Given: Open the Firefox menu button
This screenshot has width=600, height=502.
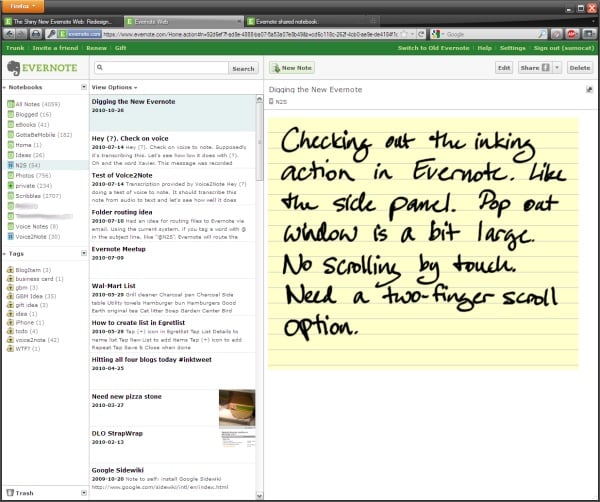Looking at the screenshot, I should click(x=22, y=6).
